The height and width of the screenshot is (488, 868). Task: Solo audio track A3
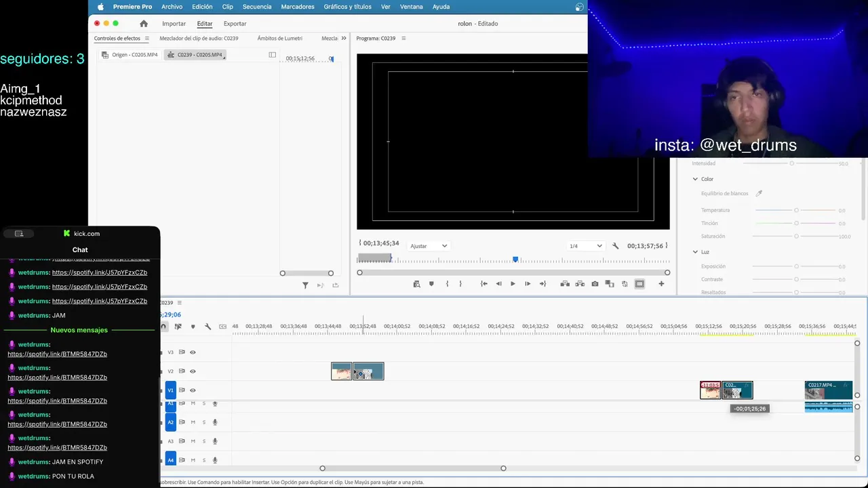(x=203, y=441)
